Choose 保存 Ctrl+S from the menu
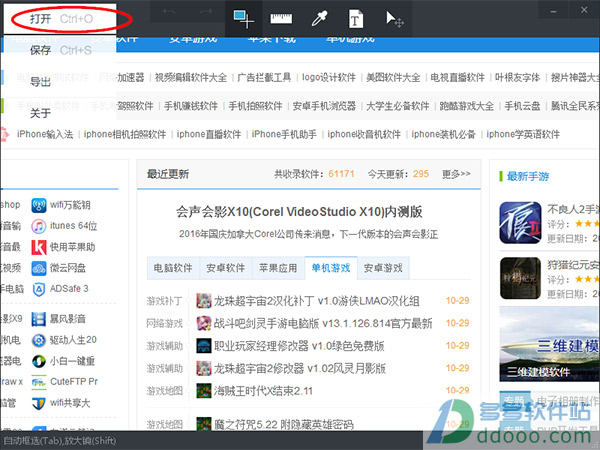Screen dimensions: 600x450 (x=60, y=50)
